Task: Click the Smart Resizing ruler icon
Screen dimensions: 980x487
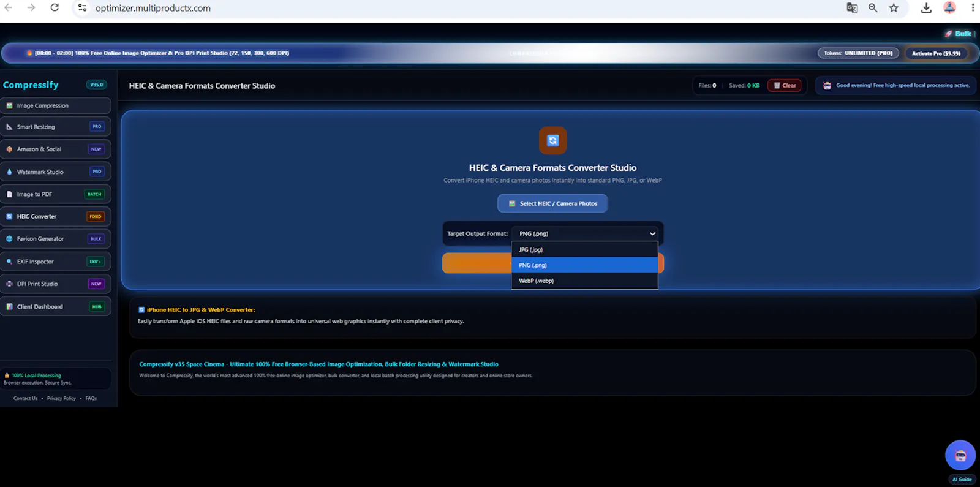Action: pos(9,127)
